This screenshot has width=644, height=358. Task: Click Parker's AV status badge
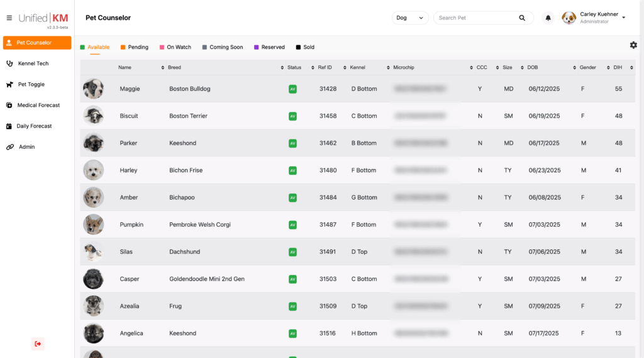(292, 143)
